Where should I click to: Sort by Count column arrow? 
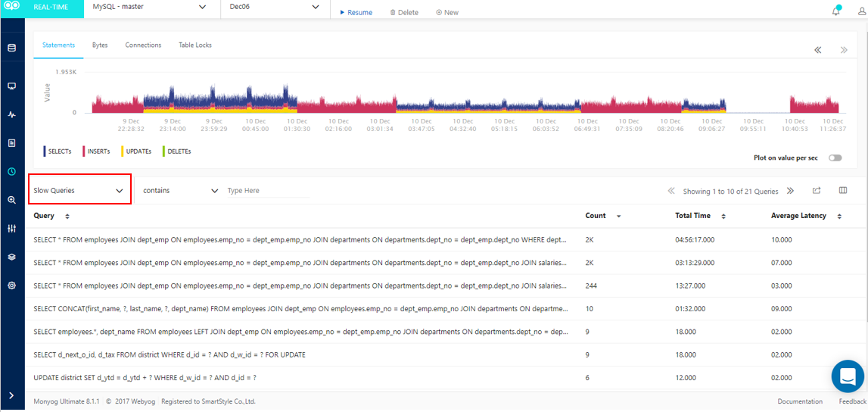click(x=618, y=217)
